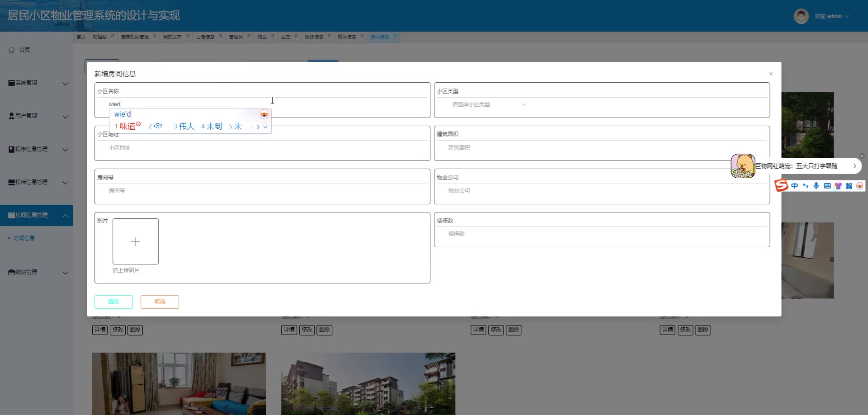
Task: Toggle Sogou punctuation mode icon
Action: [806, 186]
